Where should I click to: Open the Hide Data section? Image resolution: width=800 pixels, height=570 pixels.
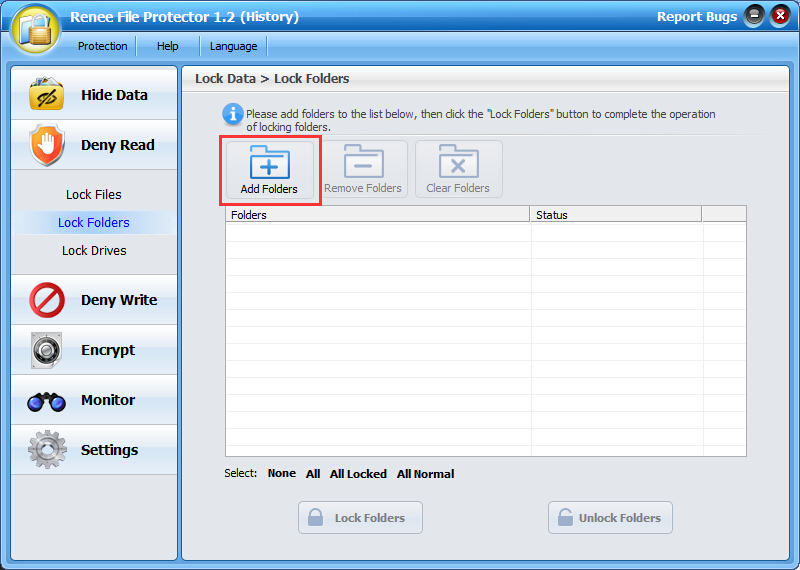click(x=94, y=95)
